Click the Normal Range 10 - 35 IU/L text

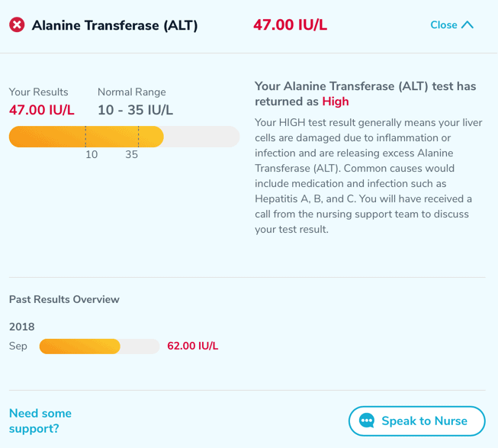click(135, 110)
